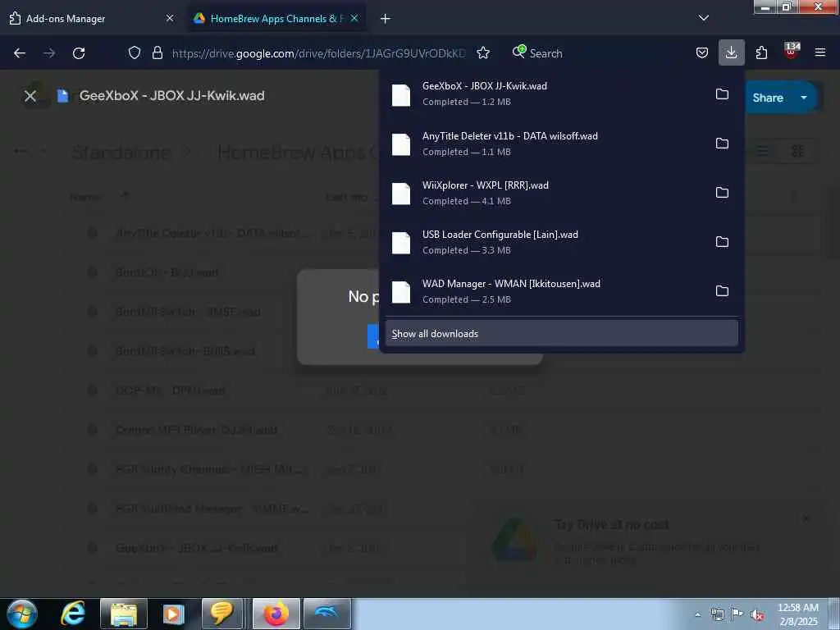Show GeeXboX download in folder

point(722,94)
